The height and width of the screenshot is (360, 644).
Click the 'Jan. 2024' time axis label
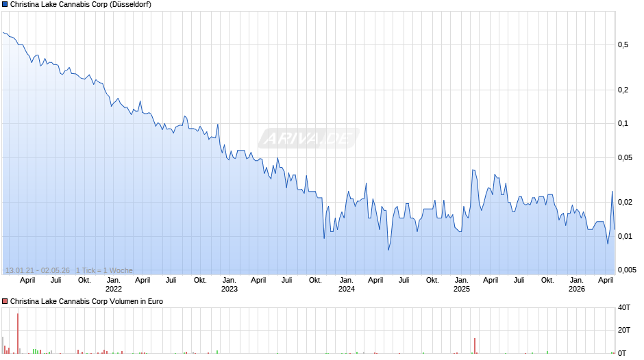tap(346, 285)
